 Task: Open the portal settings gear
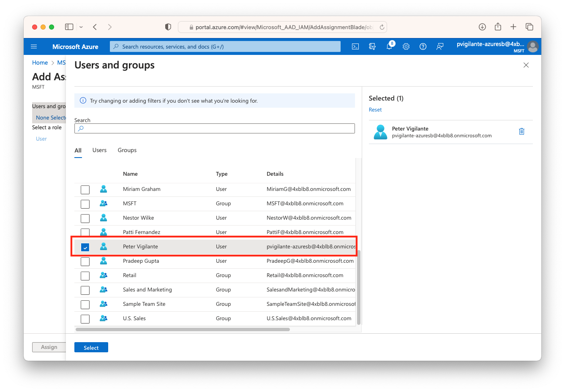[x=406, y=46]
